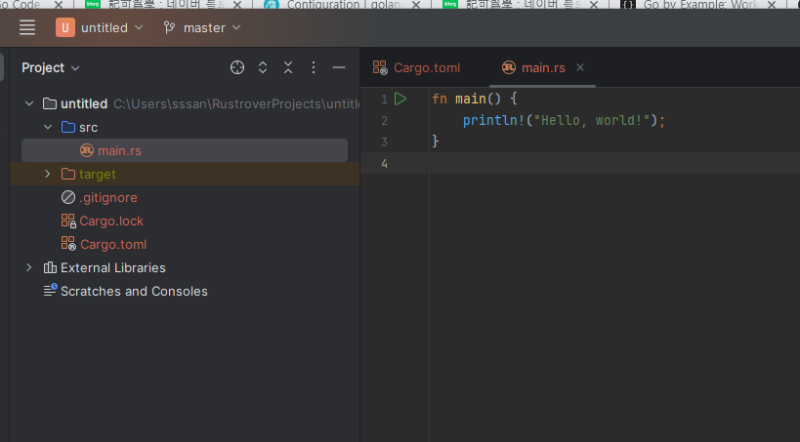This screenshot has width=800, height=442.
Task: Select the .gitignore file
Action: [x=108, y=198]
